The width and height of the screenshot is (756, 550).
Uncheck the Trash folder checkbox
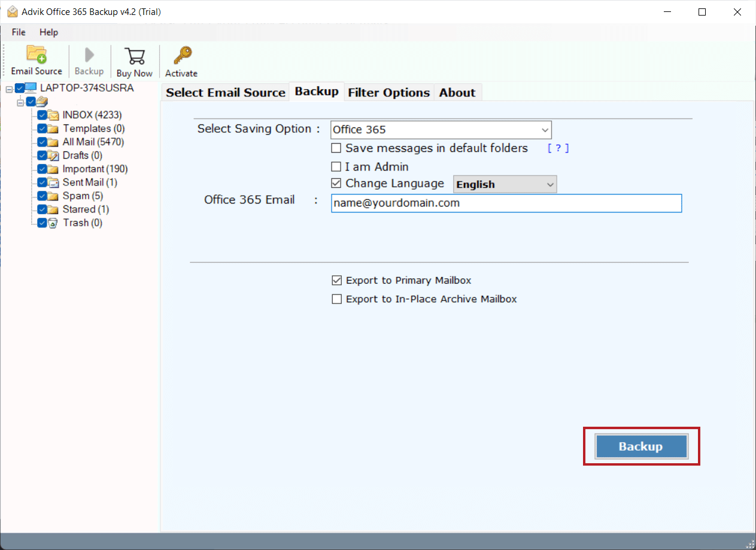[42, 223]
